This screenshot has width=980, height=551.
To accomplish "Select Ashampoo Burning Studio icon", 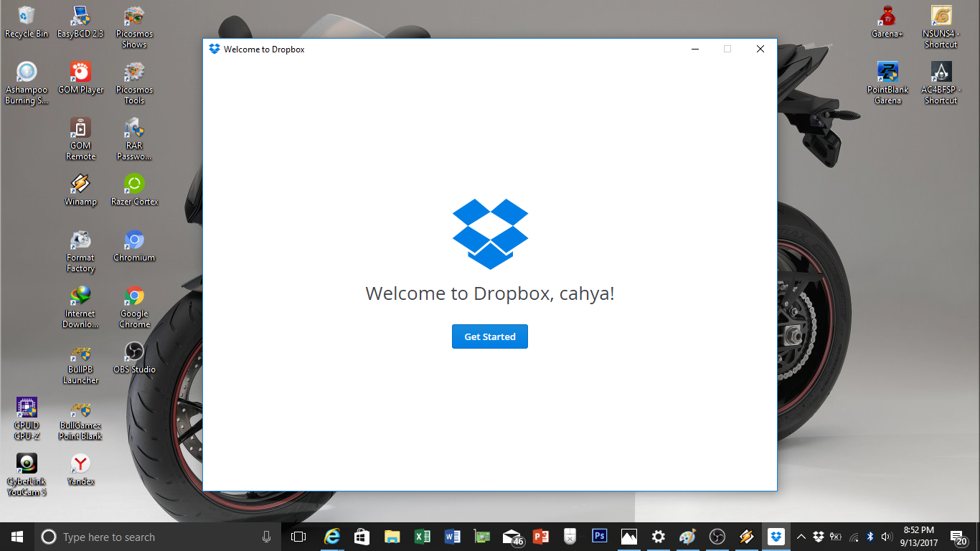I will pos(27,83).
